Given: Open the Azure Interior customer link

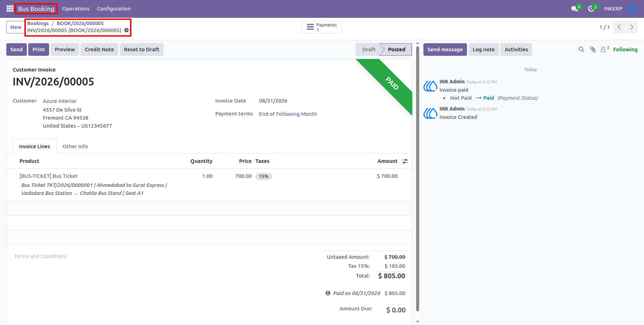Looking at the screenshot, I should 60,101.
